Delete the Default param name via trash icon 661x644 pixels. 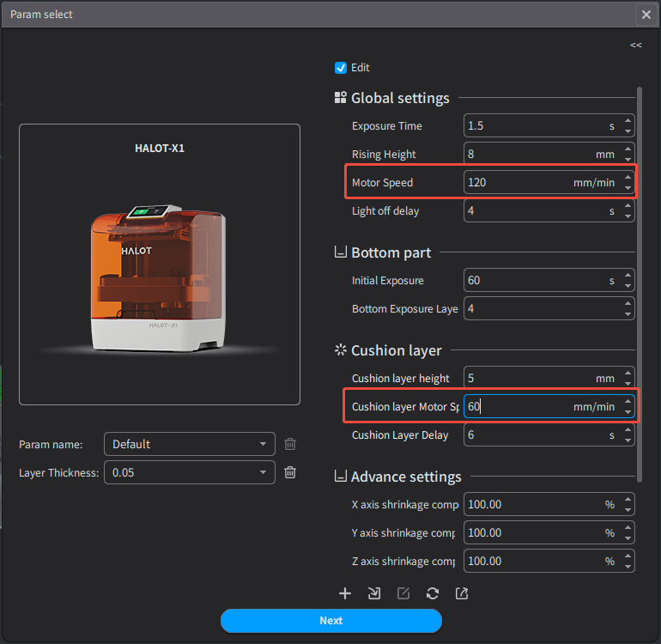(x=290, y=444)
